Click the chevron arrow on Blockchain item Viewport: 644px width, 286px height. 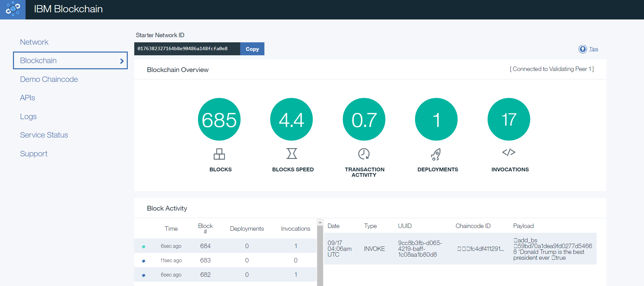(122, 61)
